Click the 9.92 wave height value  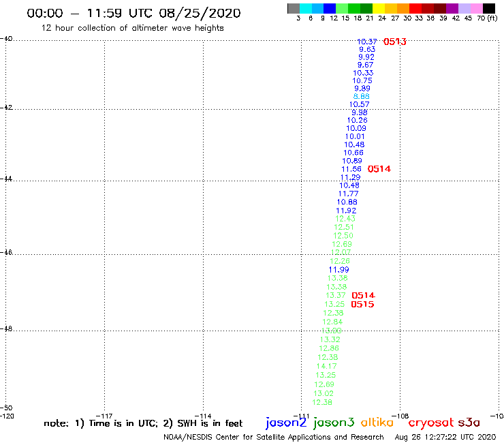366,57
